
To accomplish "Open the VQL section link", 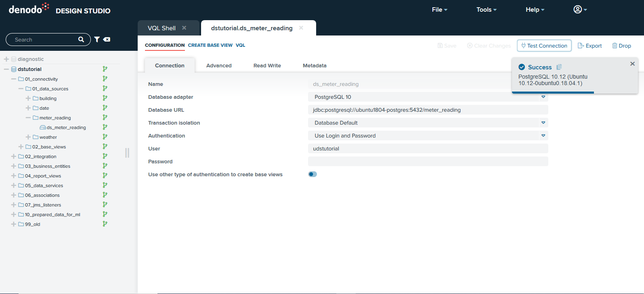I will 240,45.
